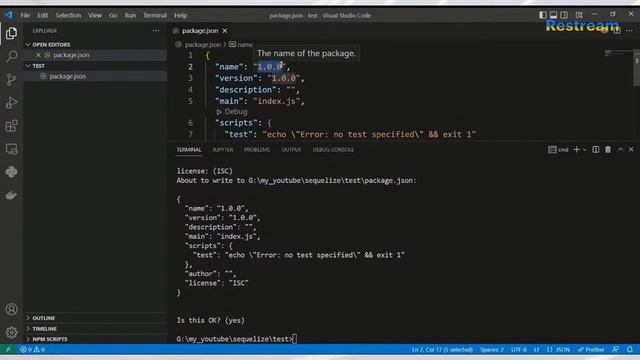Toggle bottom panel visibility
This screenshot has width=640, height=360.
pyautogui.click(x=553, y=15)
